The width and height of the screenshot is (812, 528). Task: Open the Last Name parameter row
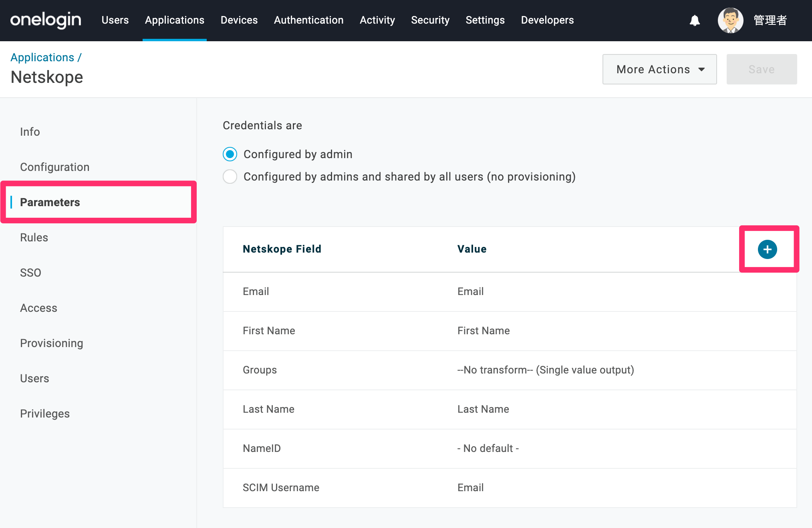(510, 410)
